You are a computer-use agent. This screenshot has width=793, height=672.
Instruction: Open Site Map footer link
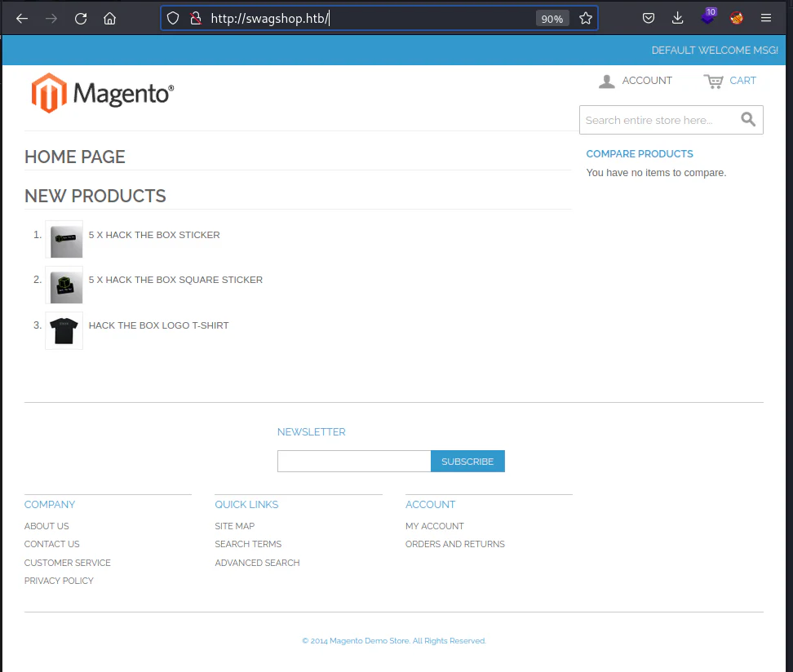[x=235, y=526]
